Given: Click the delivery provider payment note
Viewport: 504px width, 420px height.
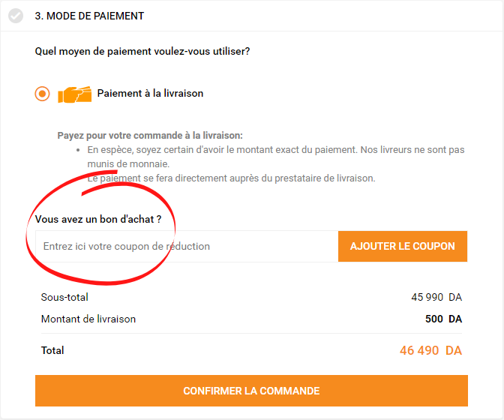Looking at the screenshot, I should click(x=231, y=178).
